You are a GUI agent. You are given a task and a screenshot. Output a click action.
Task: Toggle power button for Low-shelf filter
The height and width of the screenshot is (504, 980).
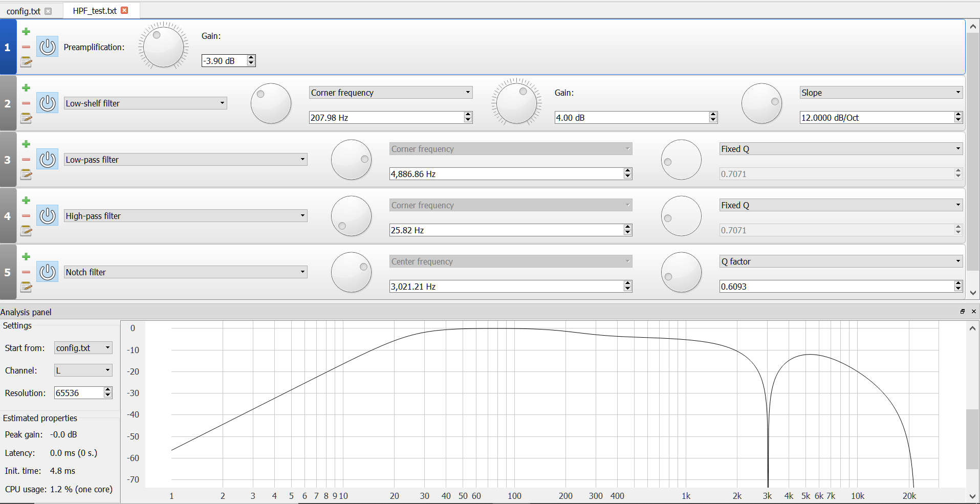[x=48, y=103]
